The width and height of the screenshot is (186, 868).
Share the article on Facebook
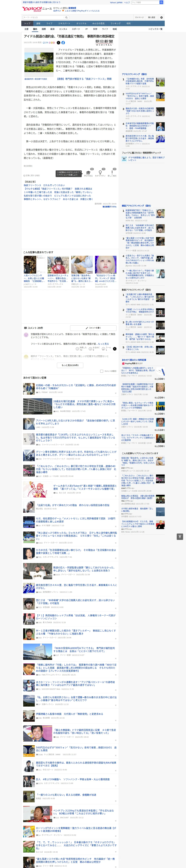[63, 43]
